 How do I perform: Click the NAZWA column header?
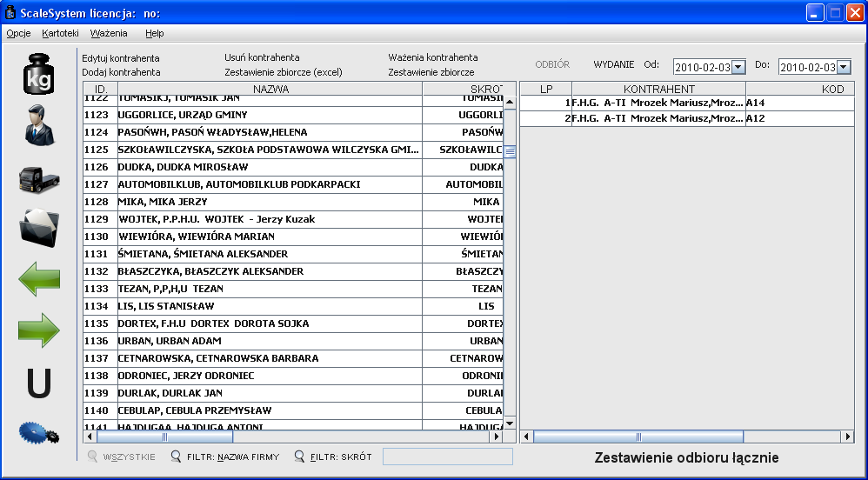[270, 90]
